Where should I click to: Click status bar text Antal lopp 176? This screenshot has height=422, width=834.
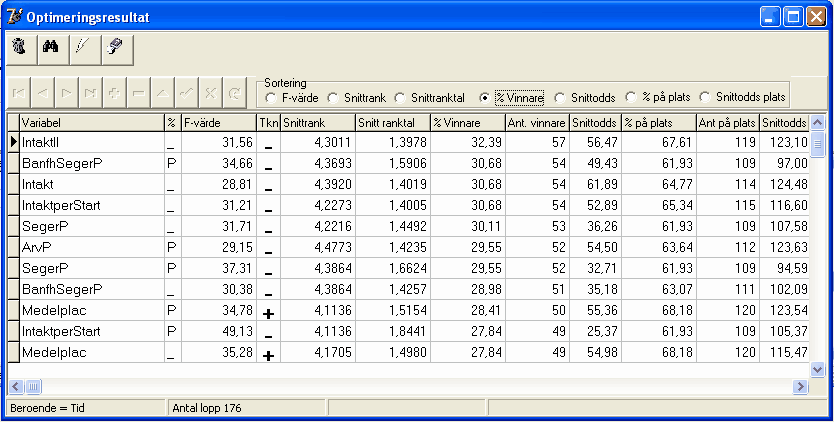point(207,409)
